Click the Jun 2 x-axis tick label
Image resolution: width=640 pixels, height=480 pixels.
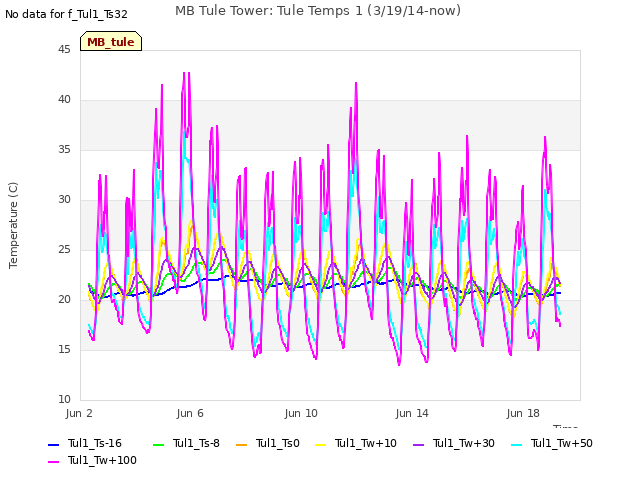coord(79,413)
